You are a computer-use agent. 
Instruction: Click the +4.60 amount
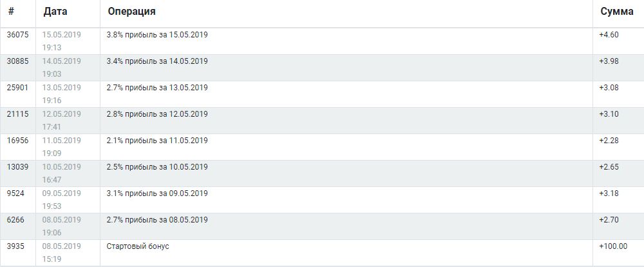(x=609, y=35)
